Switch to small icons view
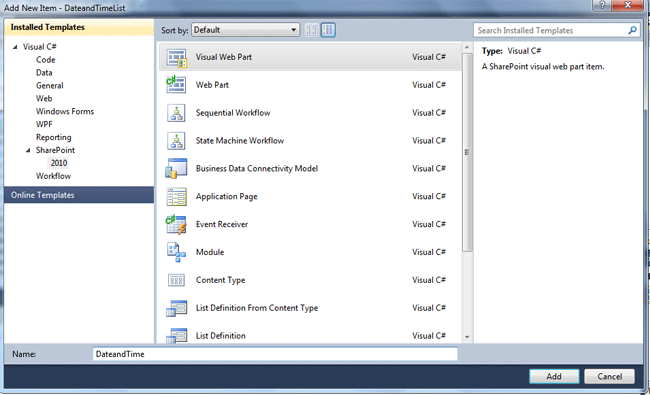 [x=311, y=30]
